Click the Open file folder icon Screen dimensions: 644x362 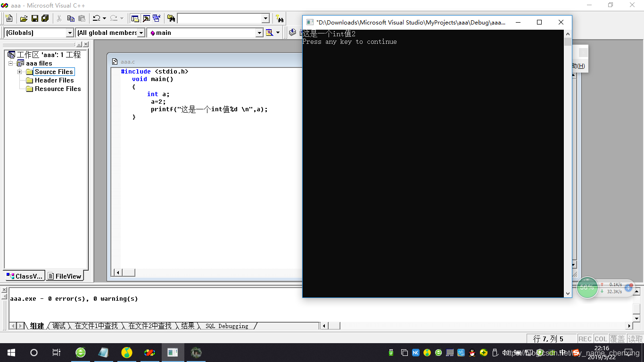pyautogui.click(x=24, y=18)
